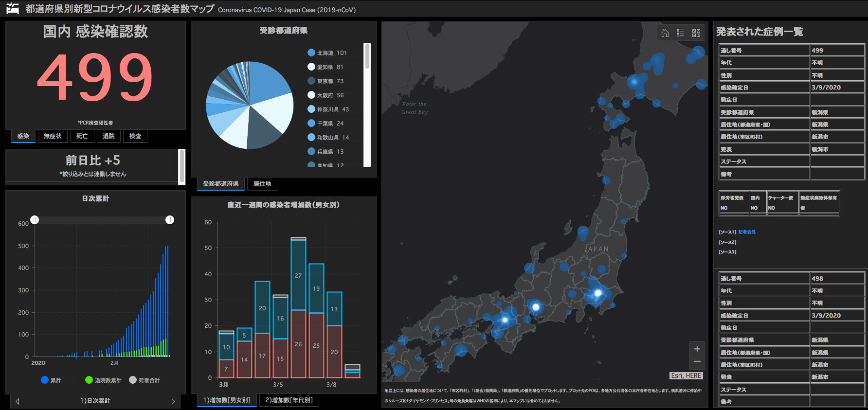Show the 1)増加数[男女別] chart tab
The width and height of the screenshot is (868, 410).
coord(227,400)
